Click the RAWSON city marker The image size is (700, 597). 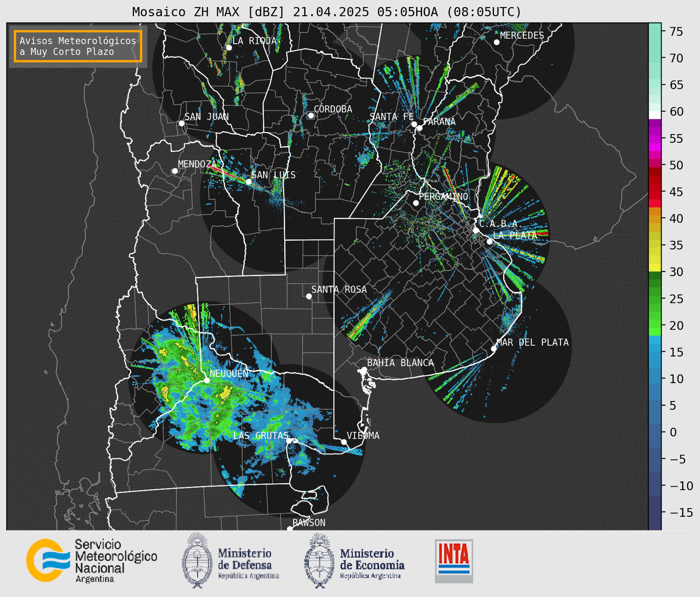tap(290, 529)
